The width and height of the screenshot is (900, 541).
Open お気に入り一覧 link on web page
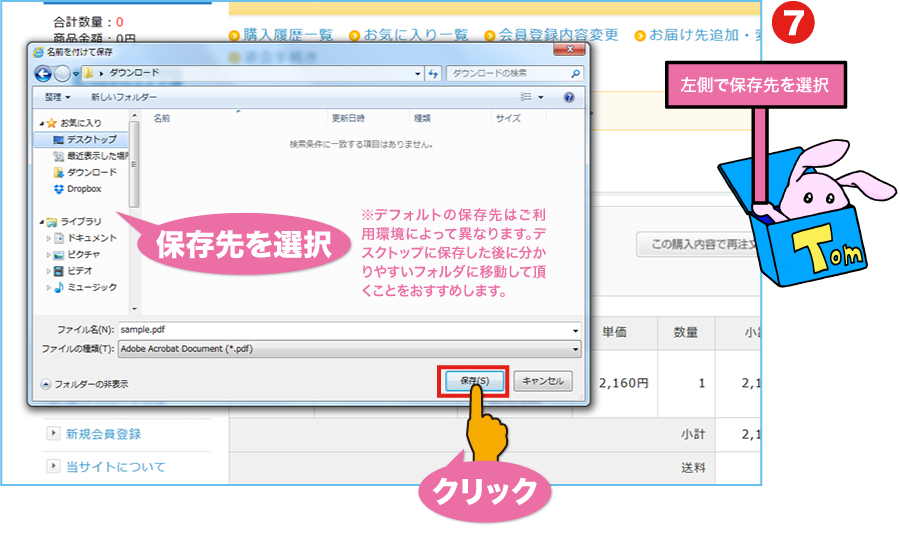(x=416, y=35)
